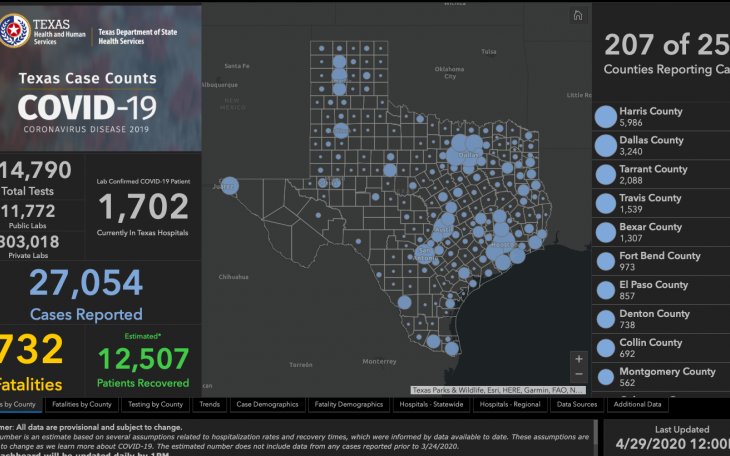Click the map home extent button
The height and width of the screenshot is (456, 730).
coord(577,15)
